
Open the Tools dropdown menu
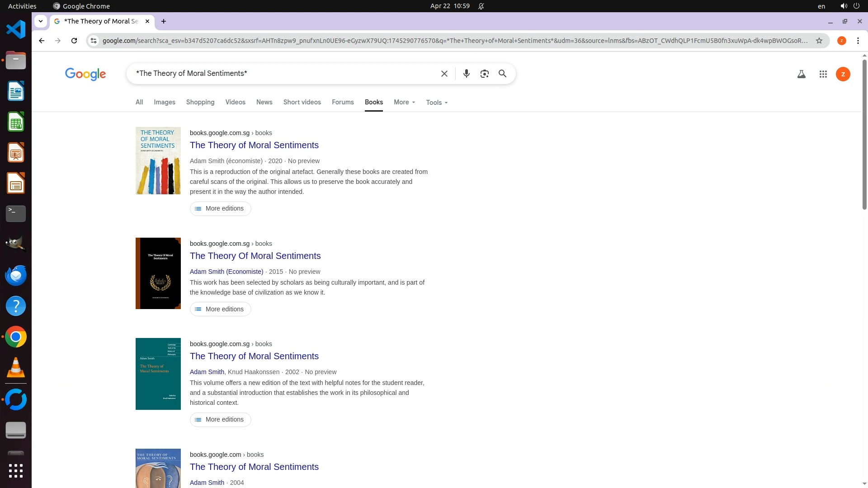click(436, 103)
